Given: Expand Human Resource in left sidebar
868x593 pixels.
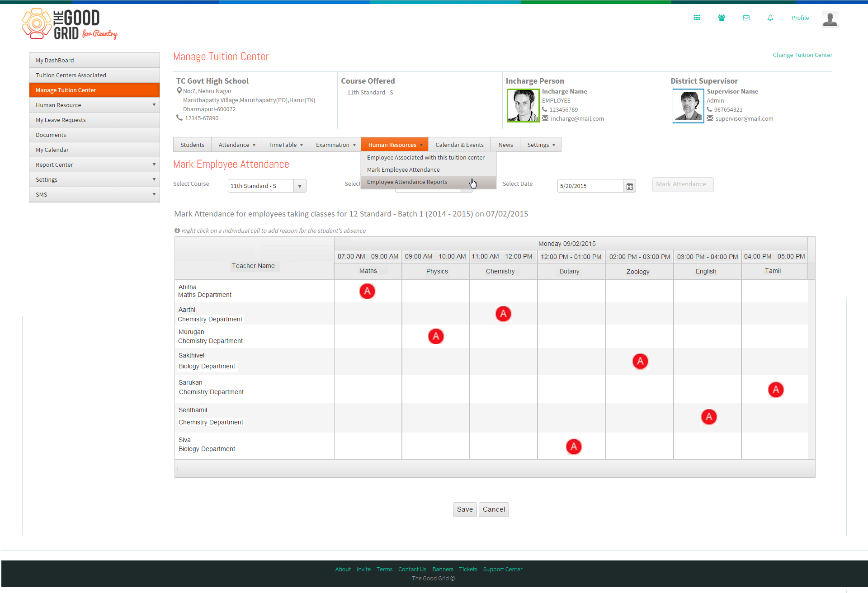Looking at the screenshot, I should pyautogui.click(x=94, y=105).
